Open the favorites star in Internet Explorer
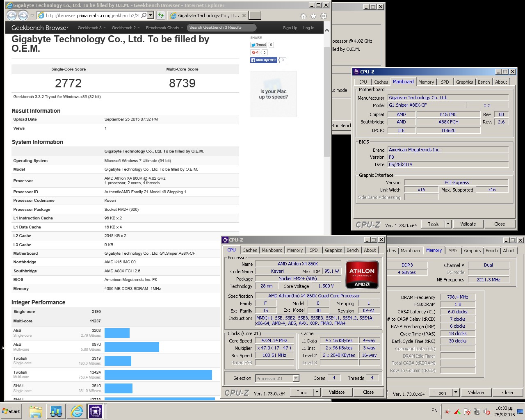525x420 pixels. pos(314,16)
